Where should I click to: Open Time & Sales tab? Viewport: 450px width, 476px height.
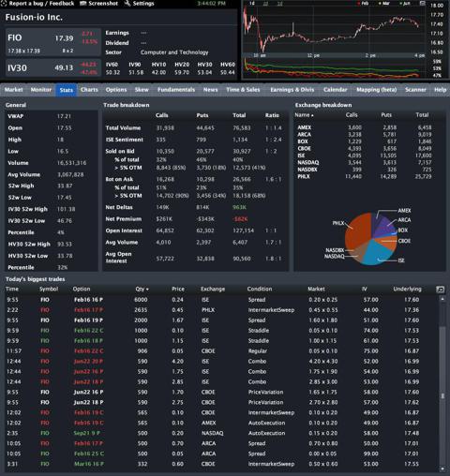(x=243, y=90)
